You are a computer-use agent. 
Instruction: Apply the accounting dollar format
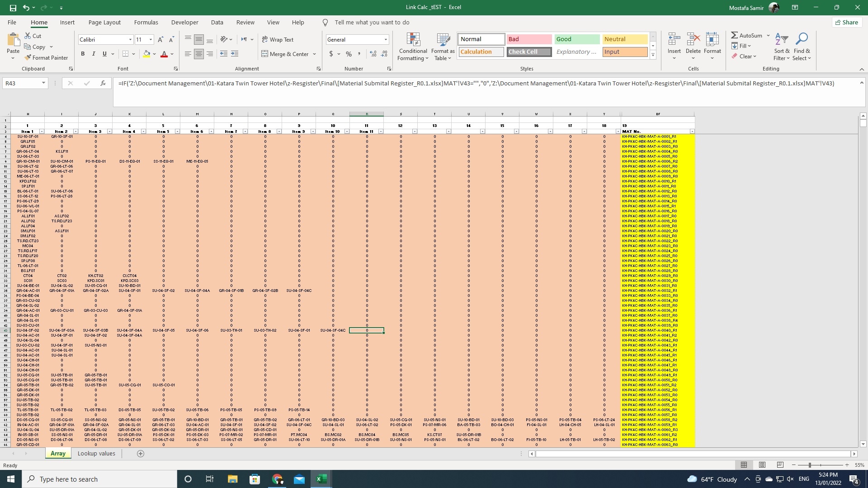(331, 54)
